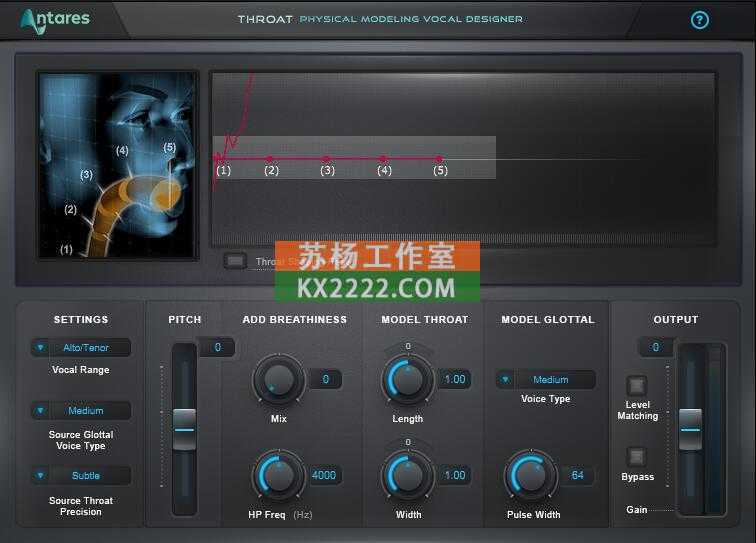Click the Pulse Width 64 value field
This screenshot has width=756, height=543.
click(x=577, y=475)
